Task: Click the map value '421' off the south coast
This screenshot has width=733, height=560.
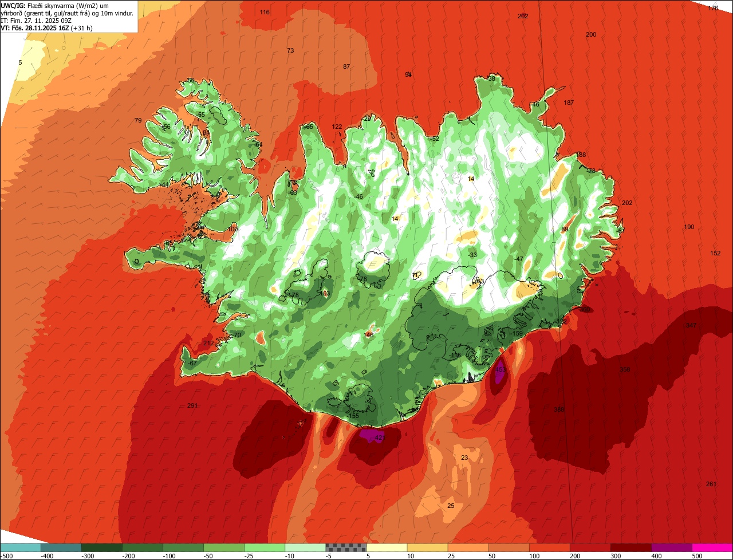Action: (379, 438)
